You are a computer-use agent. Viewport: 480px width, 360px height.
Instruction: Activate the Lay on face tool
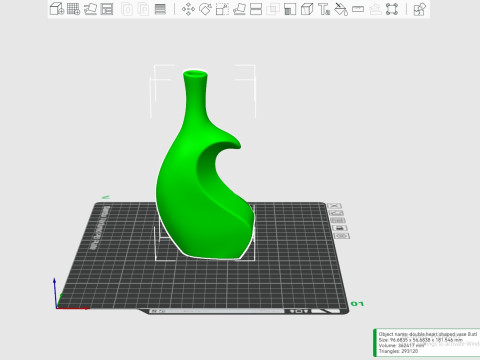(239, 9)
